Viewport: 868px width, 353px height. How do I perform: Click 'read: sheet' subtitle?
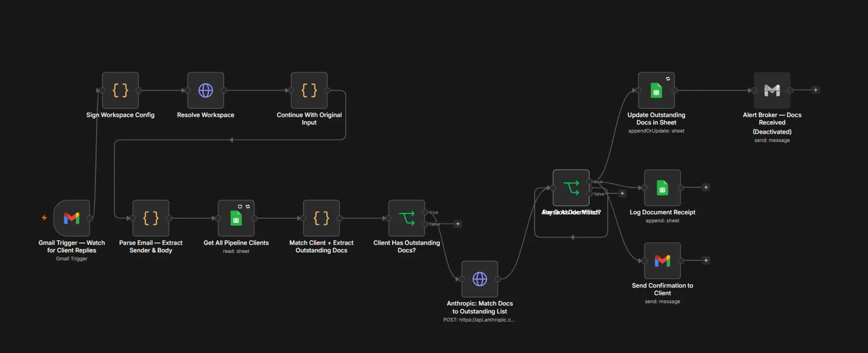pyautogui.click(x=236, y=251)
